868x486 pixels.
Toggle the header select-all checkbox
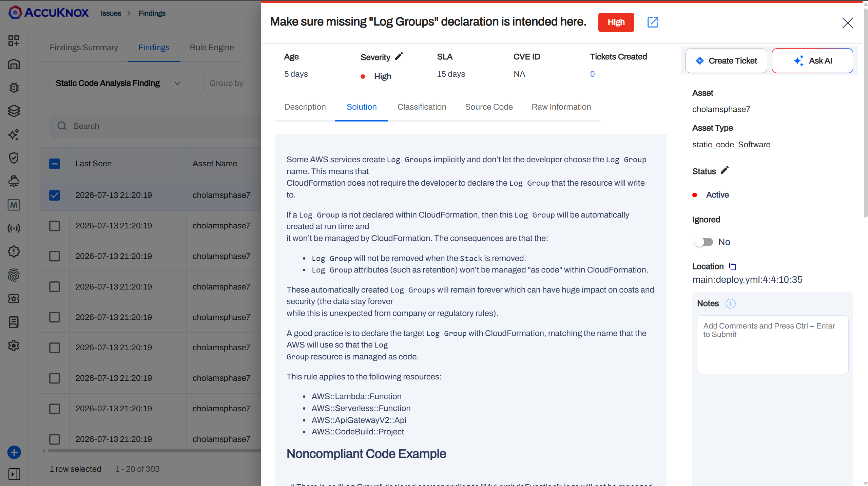coord(54,164)
